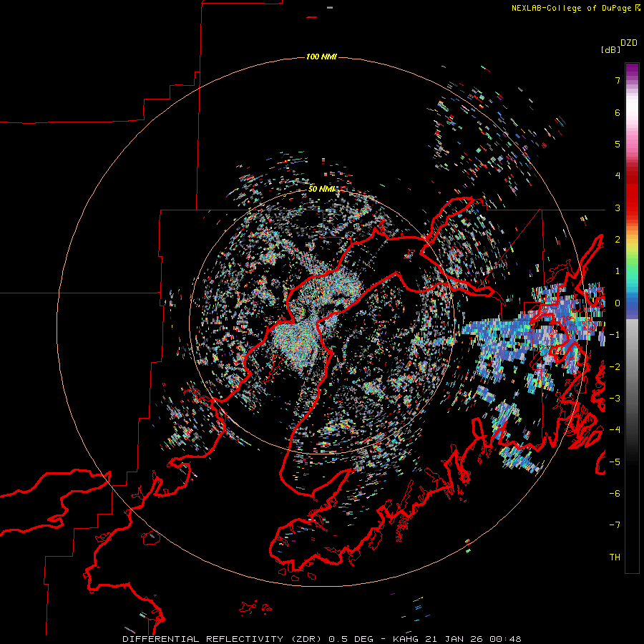Click the legend value 1
This screenshot has width=644, height=644.
[x=618, y=271]
